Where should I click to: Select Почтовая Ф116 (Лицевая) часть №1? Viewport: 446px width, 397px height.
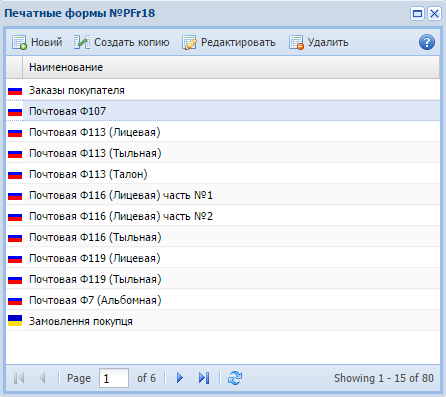pyautogui.click(x=223, y=195)
